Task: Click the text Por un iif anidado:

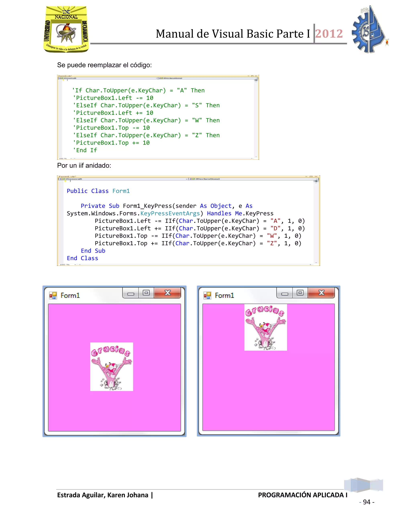Action: click(x=84, y=165)
